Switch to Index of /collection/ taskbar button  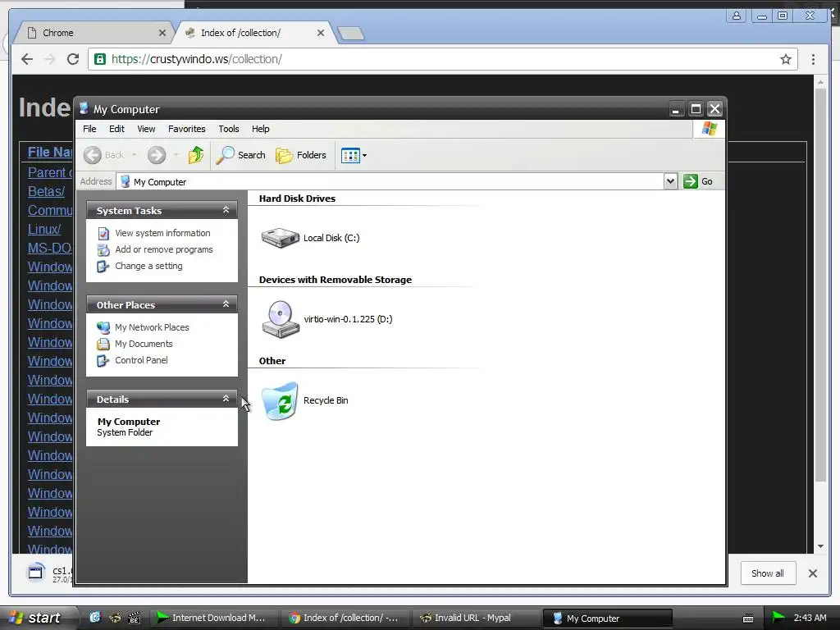(345, 618)
